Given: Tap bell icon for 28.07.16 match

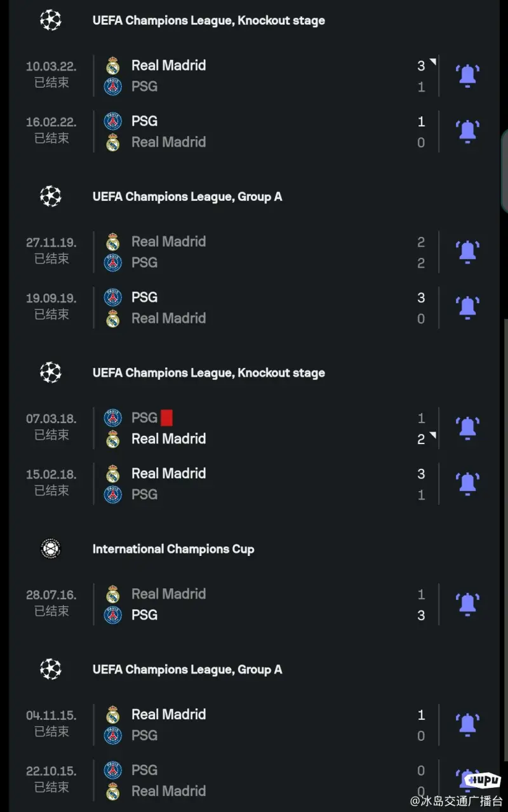Looking at the screenshot, I should pos(467,604).
